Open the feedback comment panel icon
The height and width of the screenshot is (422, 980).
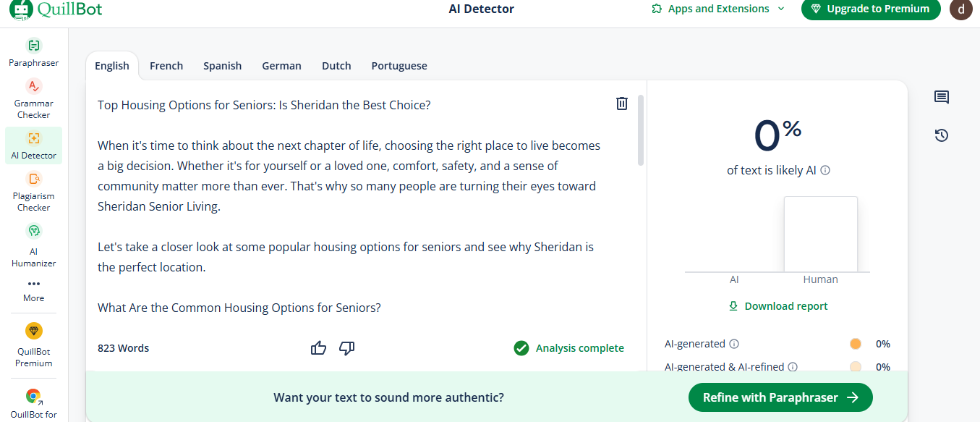(942, 97)
